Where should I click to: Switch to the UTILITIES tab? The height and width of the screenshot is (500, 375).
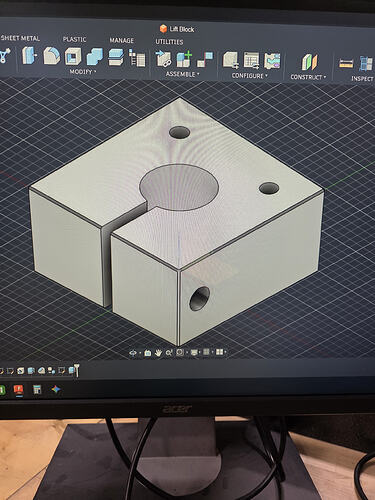[169, 42]
